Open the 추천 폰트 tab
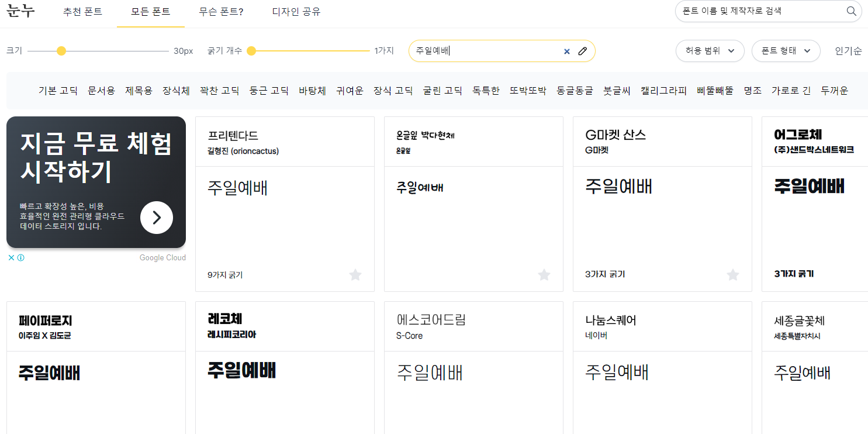 tap(83, 12)
